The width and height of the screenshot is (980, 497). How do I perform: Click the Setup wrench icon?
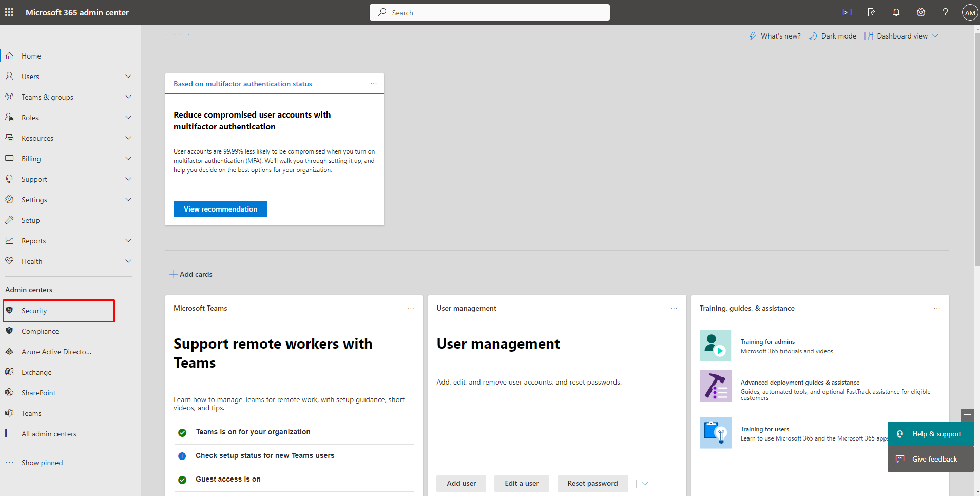click(x=9, y=220)
